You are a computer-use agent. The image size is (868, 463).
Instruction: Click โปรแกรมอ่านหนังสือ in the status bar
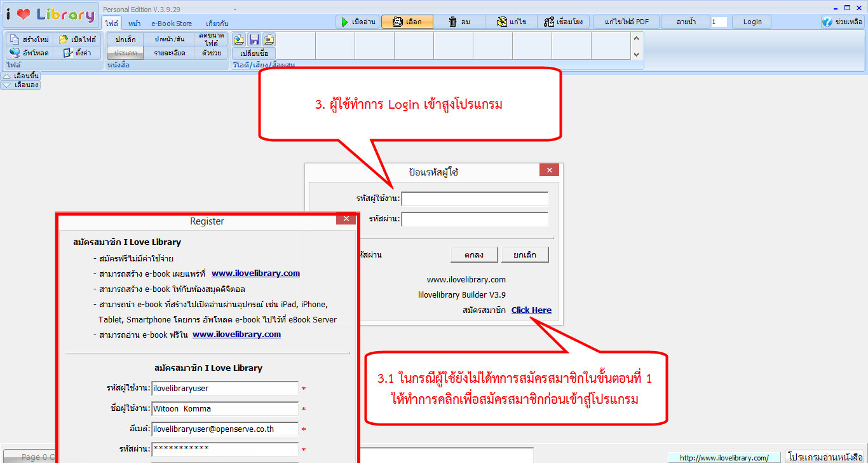(x=825, y=457)
